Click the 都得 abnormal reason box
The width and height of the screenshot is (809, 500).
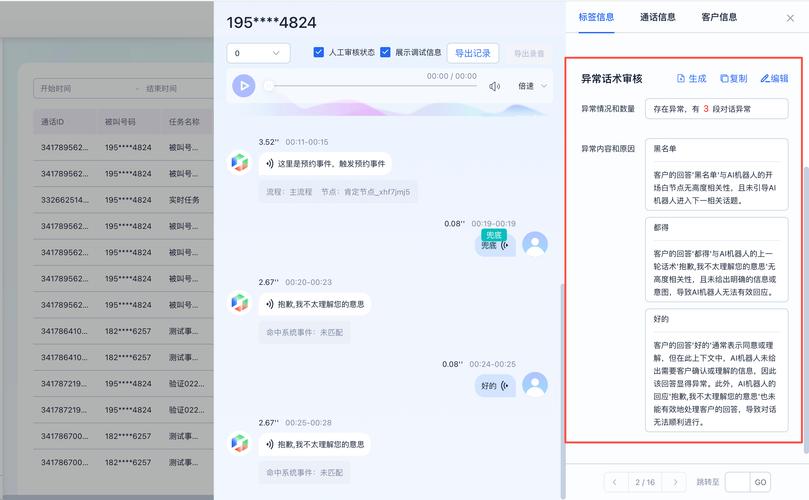717,260
